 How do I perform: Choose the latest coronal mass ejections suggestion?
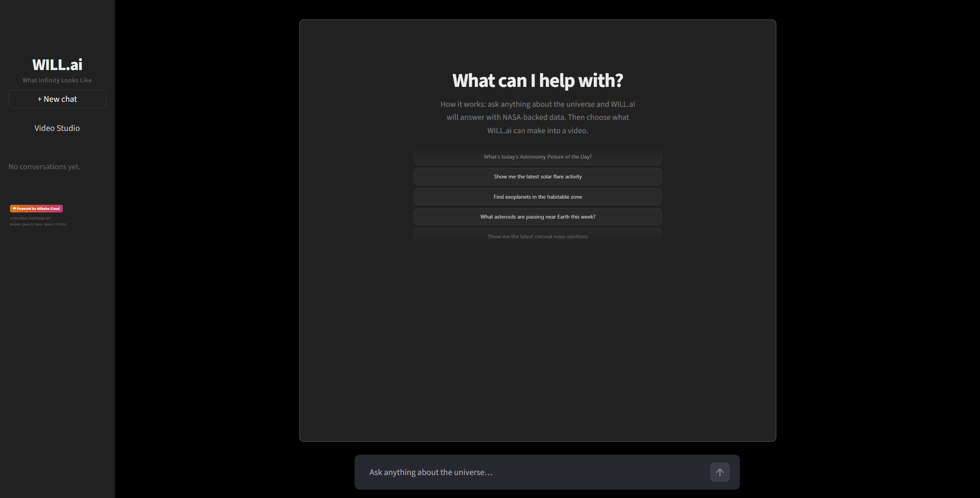click(538, 236)
